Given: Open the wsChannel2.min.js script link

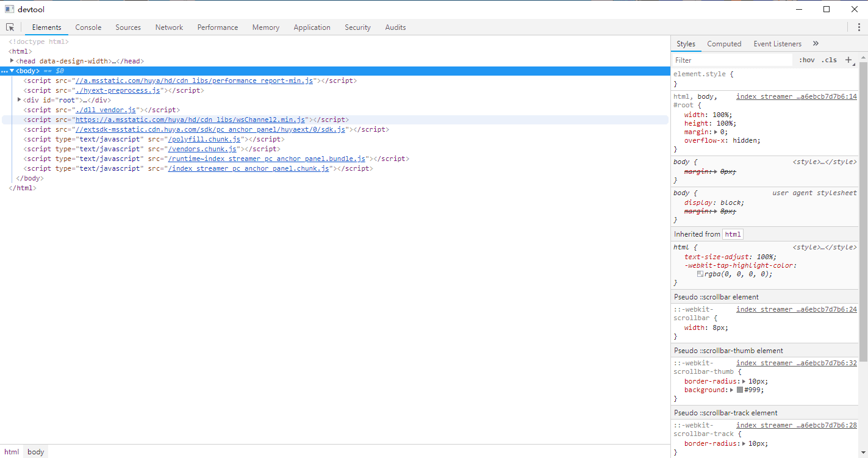Looking at the screenshot, I should click(190, 120).
